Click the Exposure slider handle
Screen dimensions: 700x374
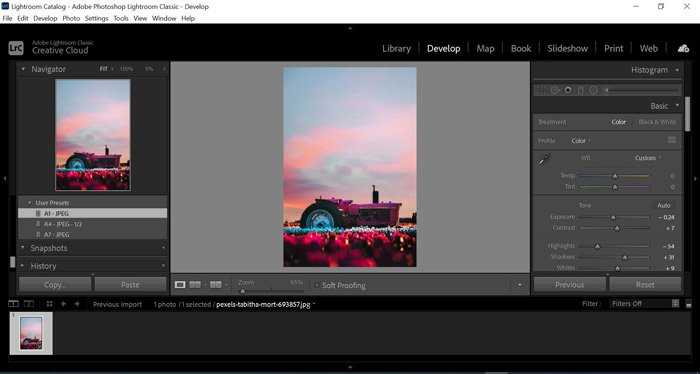(x=613, y=217)
